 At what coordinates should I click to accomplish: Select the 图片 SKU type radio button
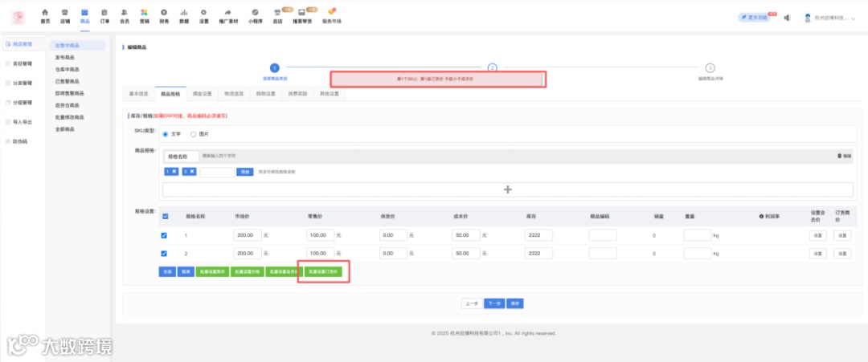click(193, 134)
